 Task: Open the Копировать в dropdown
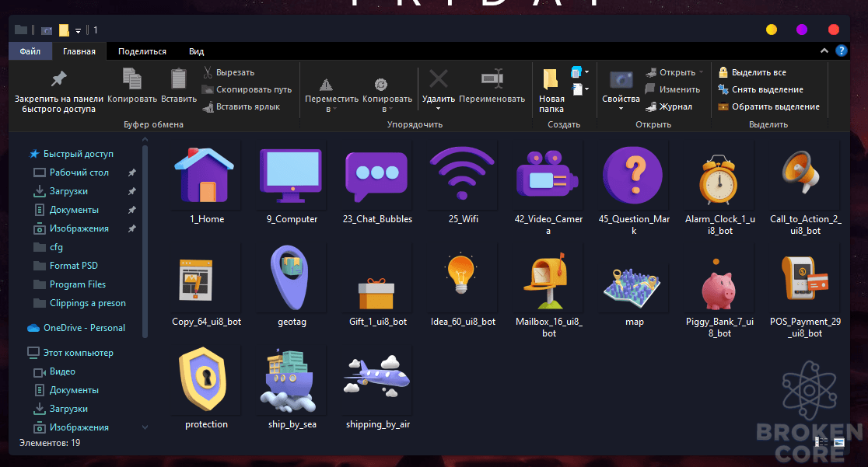(387, 94)
